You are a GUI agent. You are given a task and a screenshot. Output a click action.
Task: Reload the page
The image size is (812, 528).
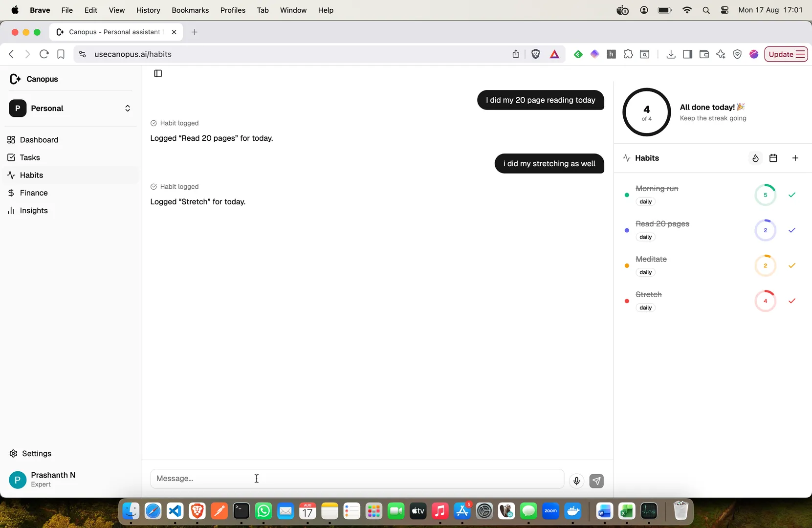pyautogui.click(x=44, y=54)
